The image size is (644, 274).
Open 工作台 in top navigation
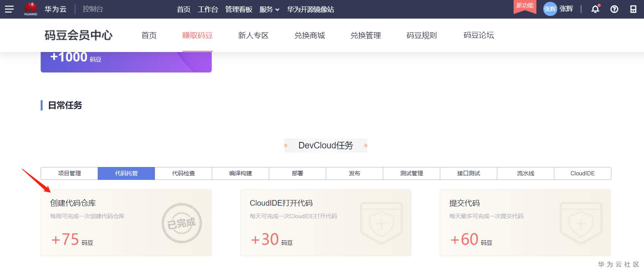pos(208,9)
